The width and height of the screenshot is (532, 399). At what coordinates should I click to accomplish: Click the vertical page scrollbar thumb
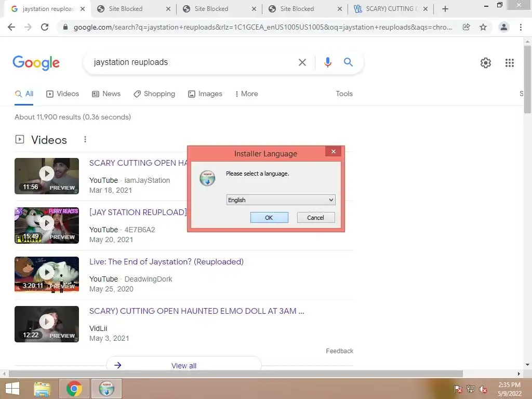click(527, 79)
